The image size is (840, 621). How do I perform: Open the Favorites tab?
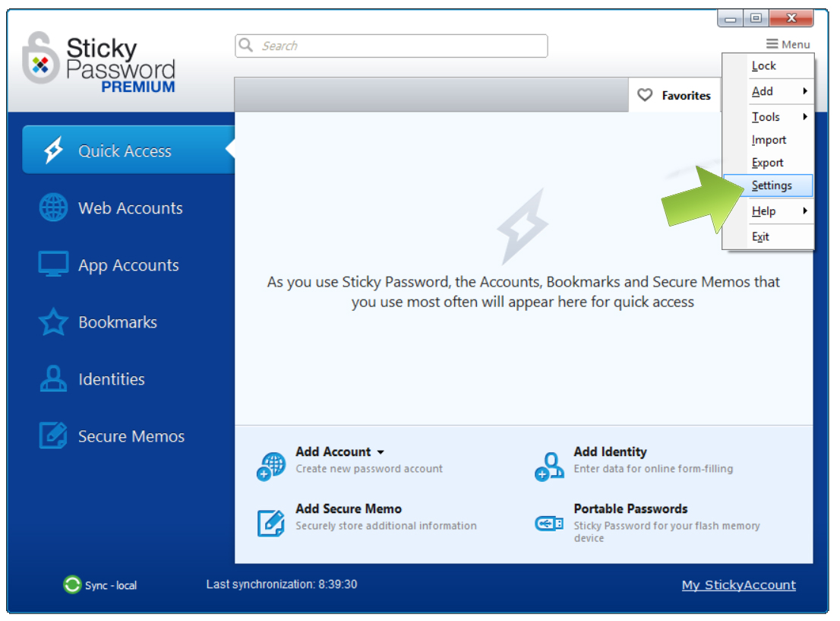pyautogui.click(x=674, y=95)
